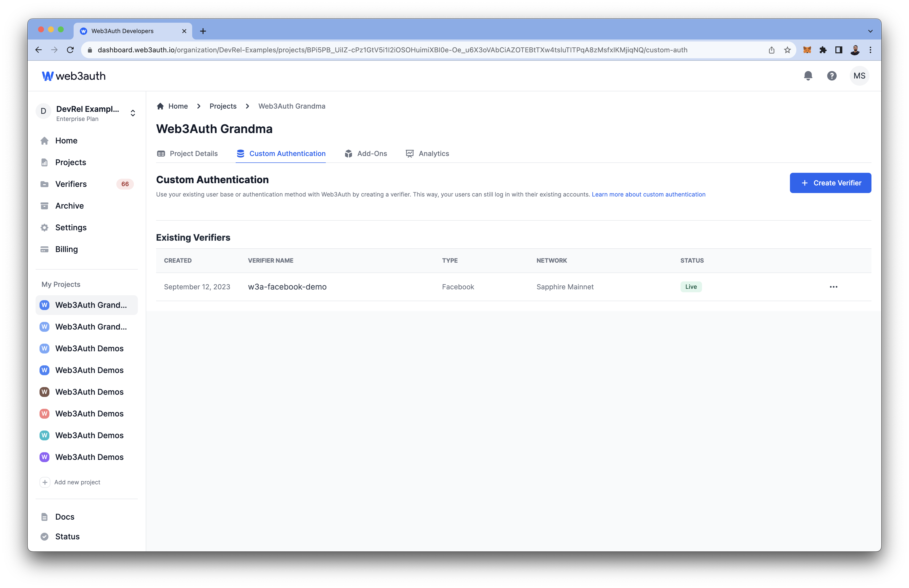Select the highlighted Web3Auth Grand... project
Image resolution: width=909 pixels, height=588 pixels.
[x=86, y=305]
